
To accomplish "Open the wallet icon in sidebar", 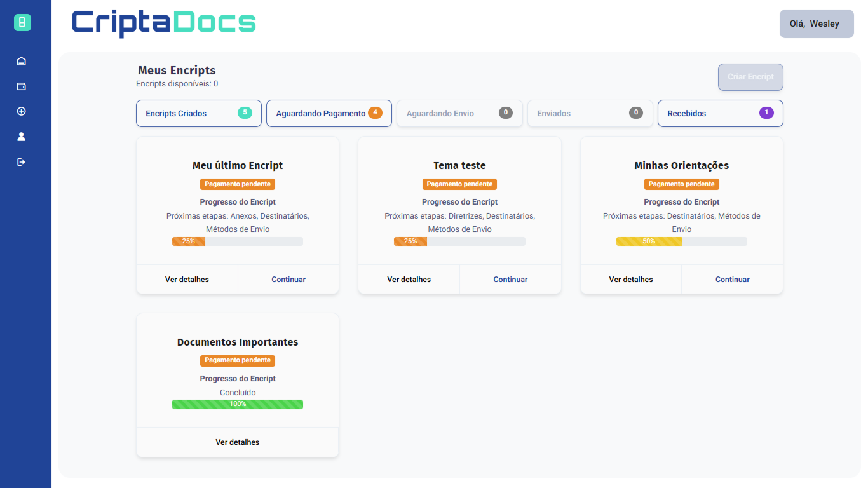I will (22, 86).
